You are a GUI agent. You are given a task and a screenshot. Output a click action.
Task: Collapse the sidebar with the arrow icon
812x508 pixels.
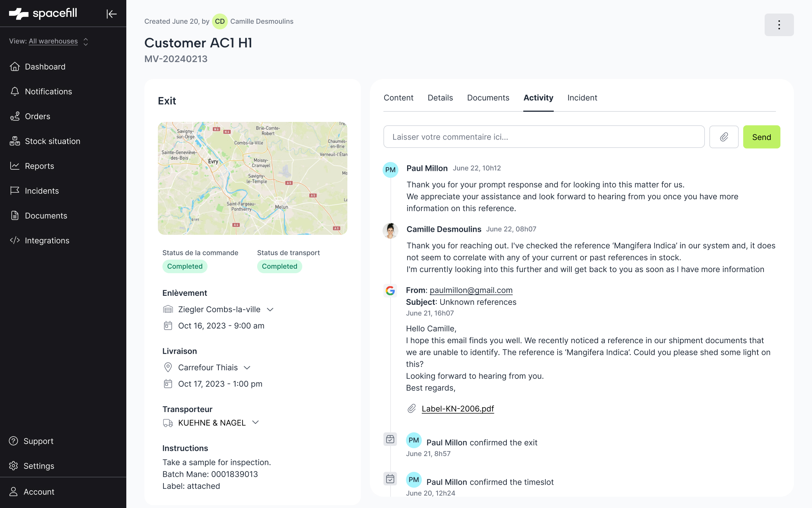pyautogui.click(x=112, y=14)
